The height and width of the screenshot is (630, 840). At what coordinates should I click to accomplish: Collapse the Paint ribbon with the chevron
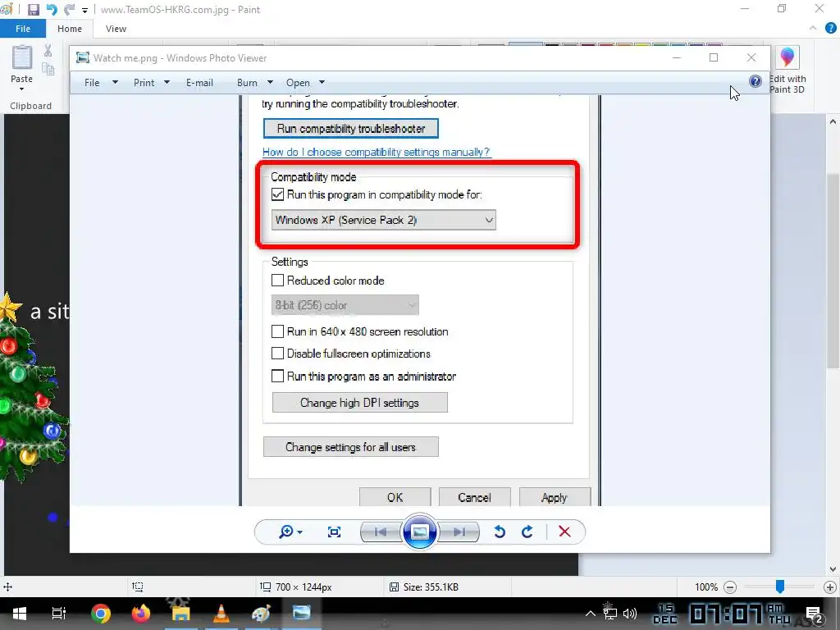point(813,29)
